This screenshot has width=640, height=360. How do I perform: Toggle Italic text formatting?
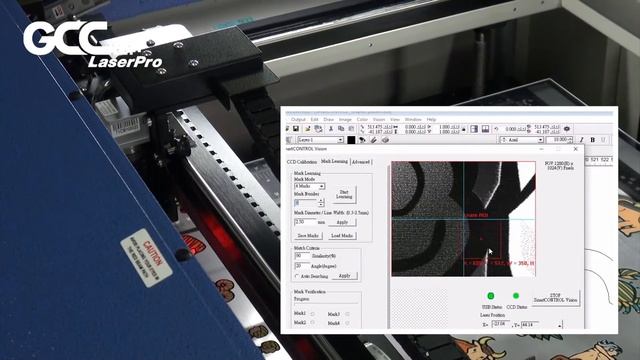click(x=581, y=140)
